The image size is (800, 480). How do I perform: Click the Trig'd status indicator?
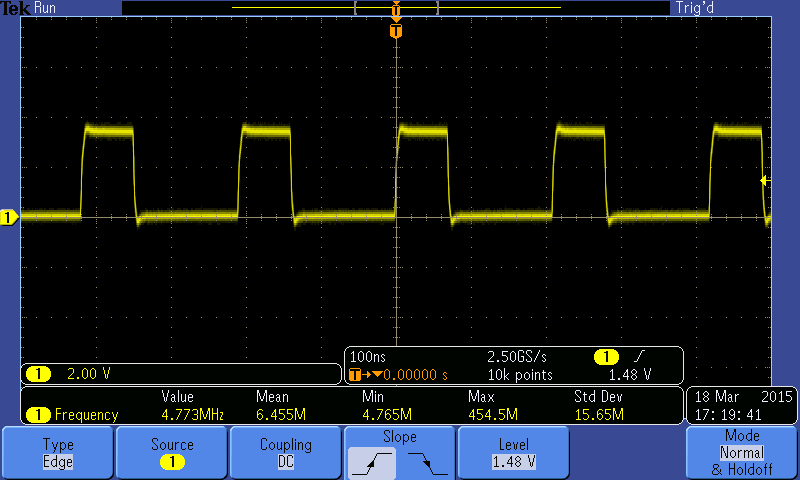694,8
